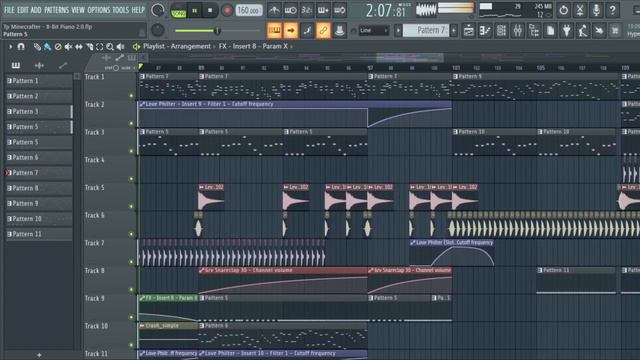Add new pattern with plus beside Pattern 7
Viewport: 640px width, 360px height.
[x=453, y=30]
